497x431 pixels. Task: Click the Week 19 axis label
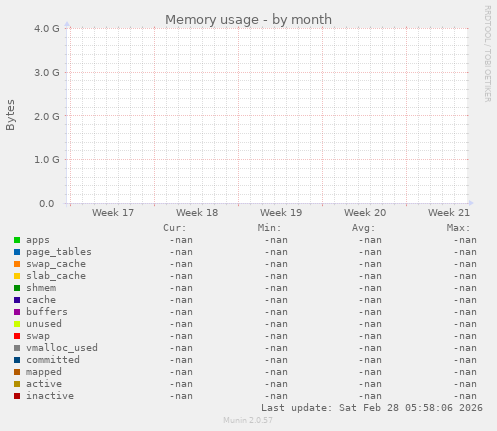pyautogui.click(x=281, y=212)
